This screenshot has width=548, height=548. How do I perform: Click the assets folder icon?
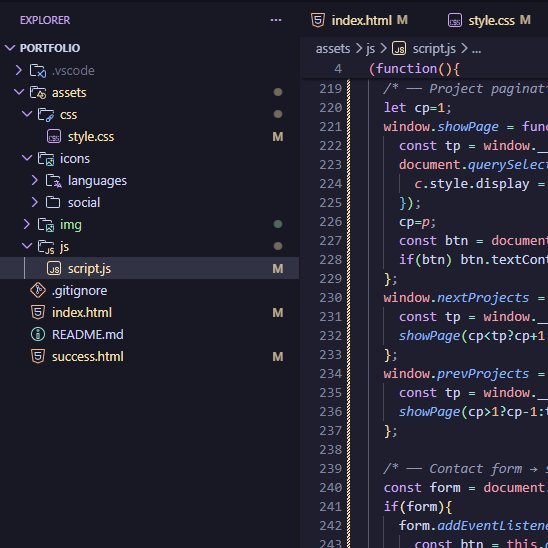[x=38, y=93]
